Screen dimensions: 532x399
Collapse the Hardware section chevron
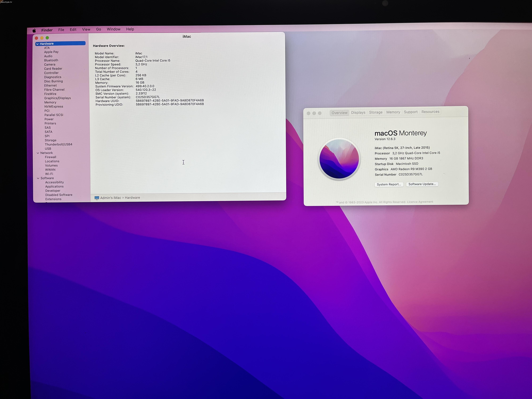pos(37,44)
